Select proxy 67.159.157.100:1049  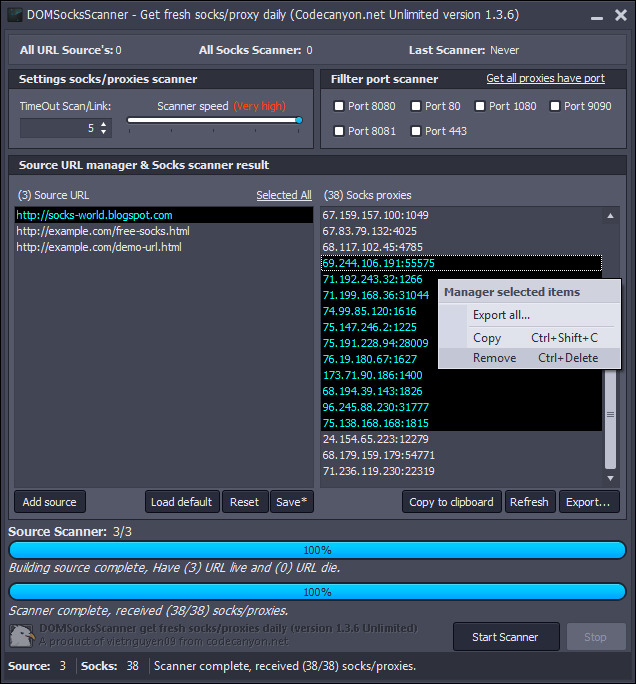[462, 215]
